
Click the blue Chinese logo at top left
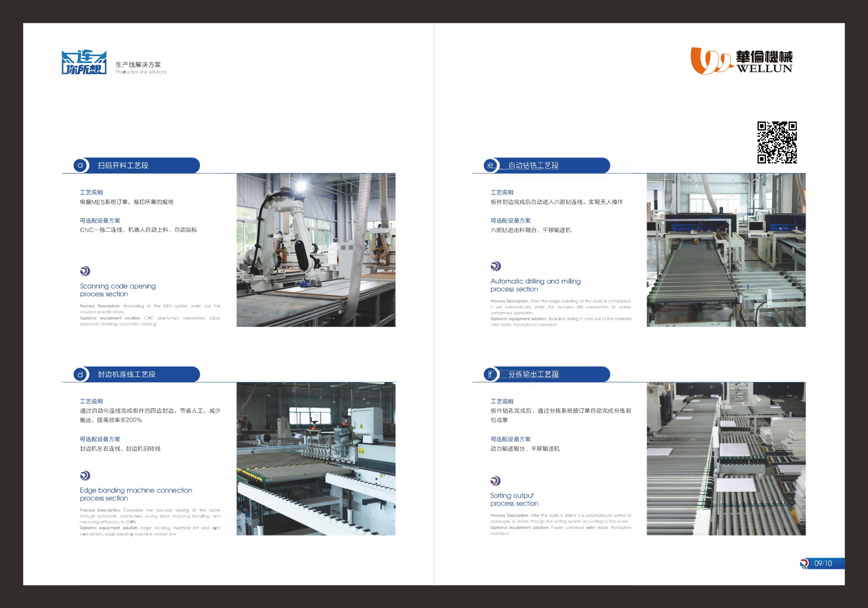(x=84, y=62)
